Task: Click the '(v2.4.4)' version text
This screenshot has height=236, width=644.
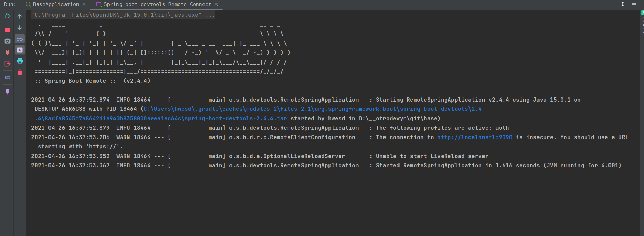Action: 137,81
